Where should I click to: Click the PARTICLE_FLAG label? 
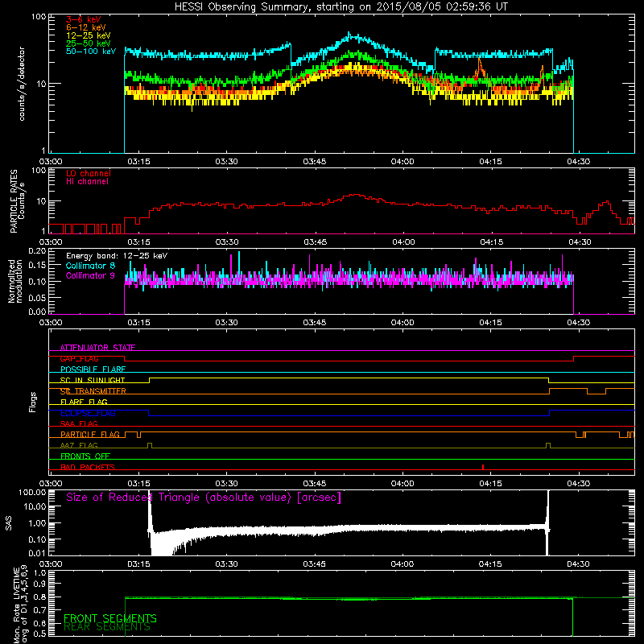pyautogui.click(x=90, y=435)
